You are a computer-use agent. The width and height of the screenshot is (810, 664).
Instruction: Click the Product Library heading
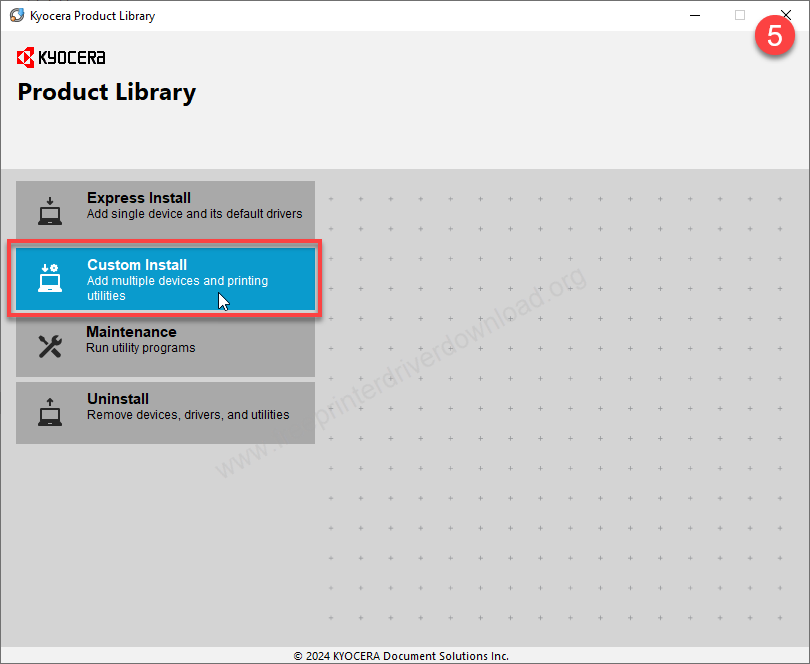[x=107, y=92]
